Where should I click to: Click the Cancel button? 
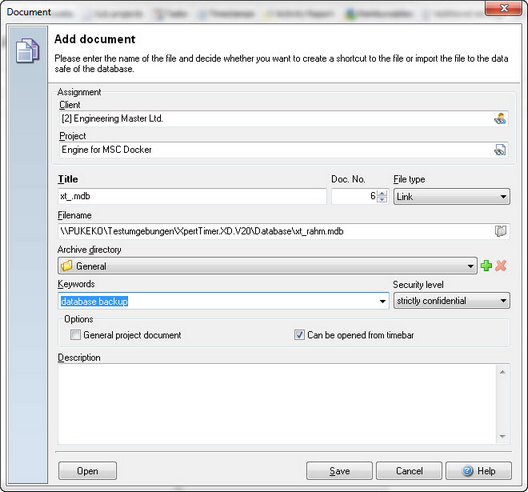point(409,471)
